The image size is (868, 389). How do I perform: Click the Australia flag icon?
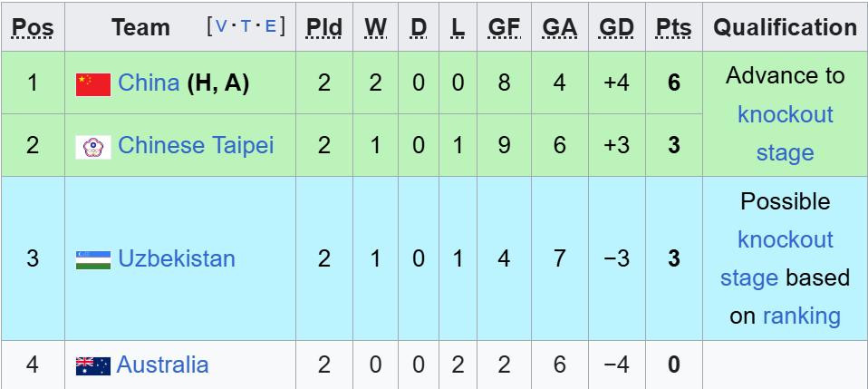[93, 366]
